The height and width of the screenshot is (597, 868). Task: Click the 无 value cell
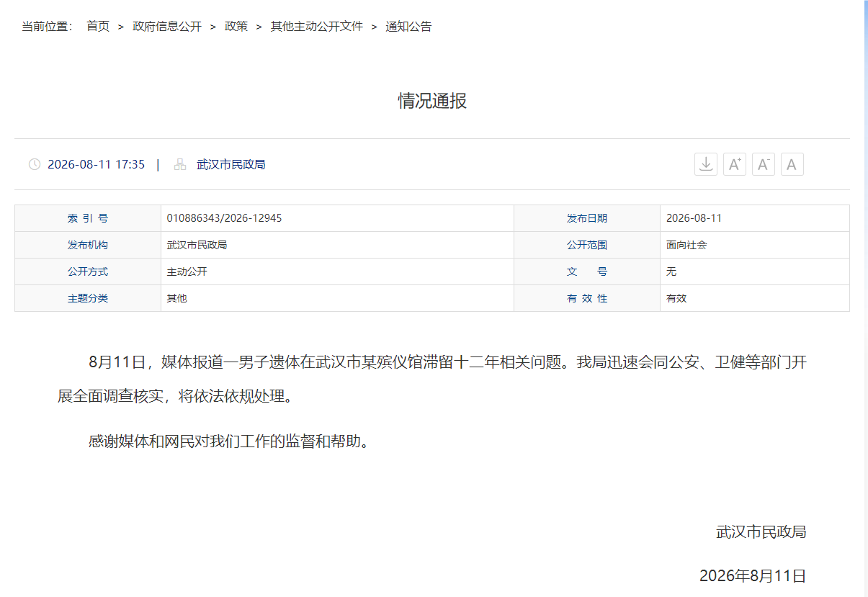pos(755,271)
